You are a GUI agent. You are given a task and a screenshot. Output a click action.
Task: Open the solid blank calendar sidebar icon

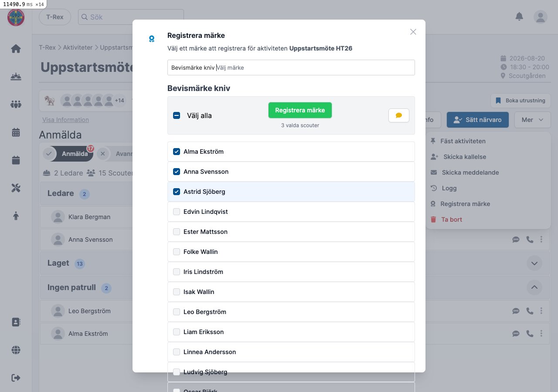tap(16, 160)
